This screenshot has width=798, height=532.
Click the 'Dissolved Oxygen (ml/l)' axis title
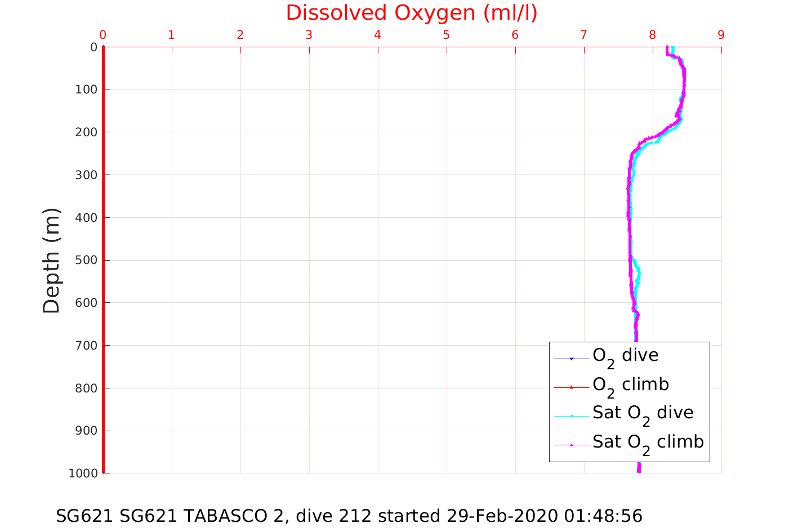point(411,13)
